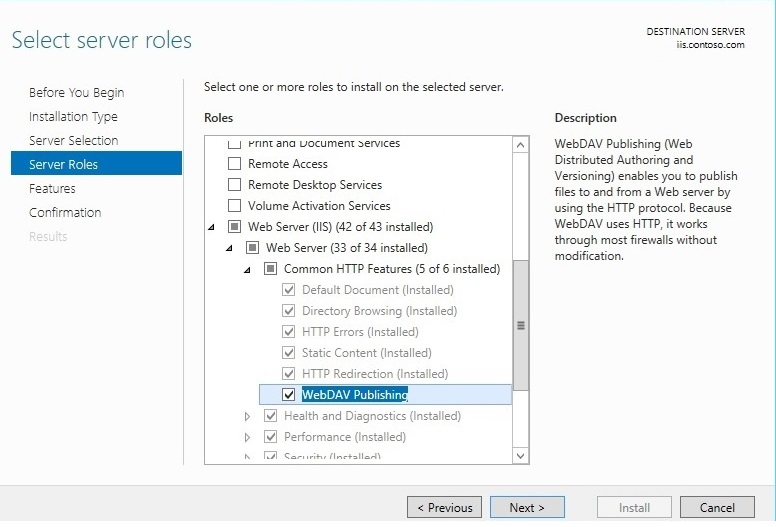Viewport: 776px width, 527px height.
Task: Expand the Performance (Installed) node
Action: point(247,437)
